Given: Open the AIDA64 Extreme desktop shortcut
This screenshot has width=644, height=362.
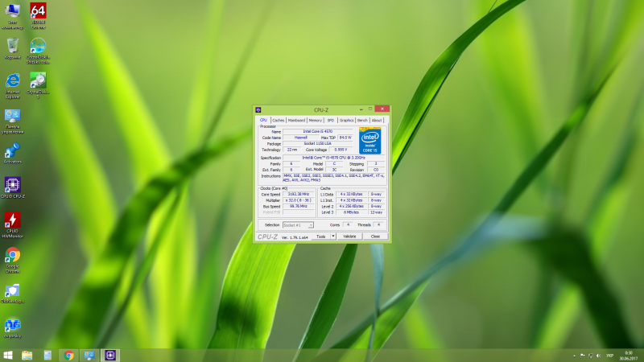Looking at the screenshot, I should click(38, 15).
